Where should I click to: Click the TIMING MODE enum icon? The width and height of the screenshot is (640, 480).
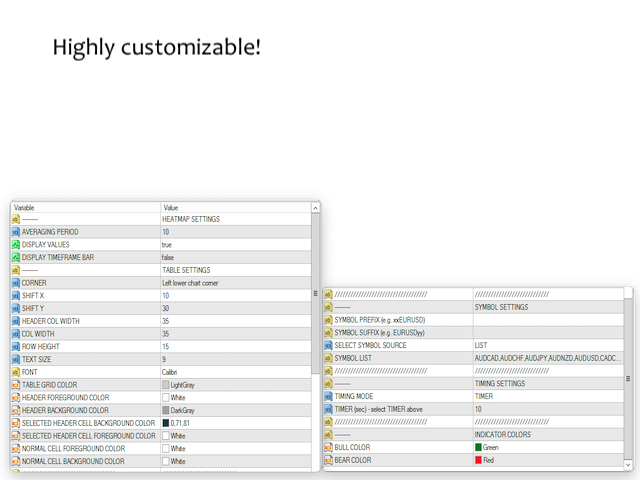point(328,396)
